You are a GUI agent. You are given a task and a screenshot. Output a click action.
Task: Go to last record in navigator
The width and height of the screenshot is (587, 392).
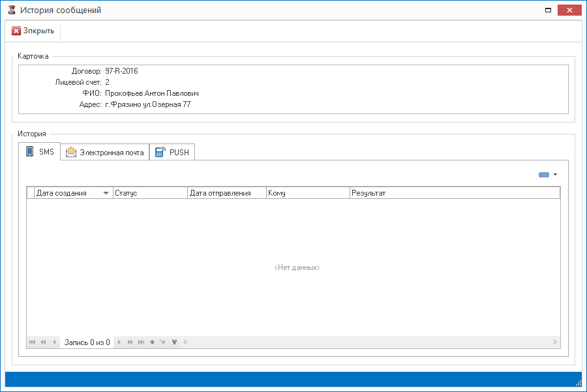[141, 342]
